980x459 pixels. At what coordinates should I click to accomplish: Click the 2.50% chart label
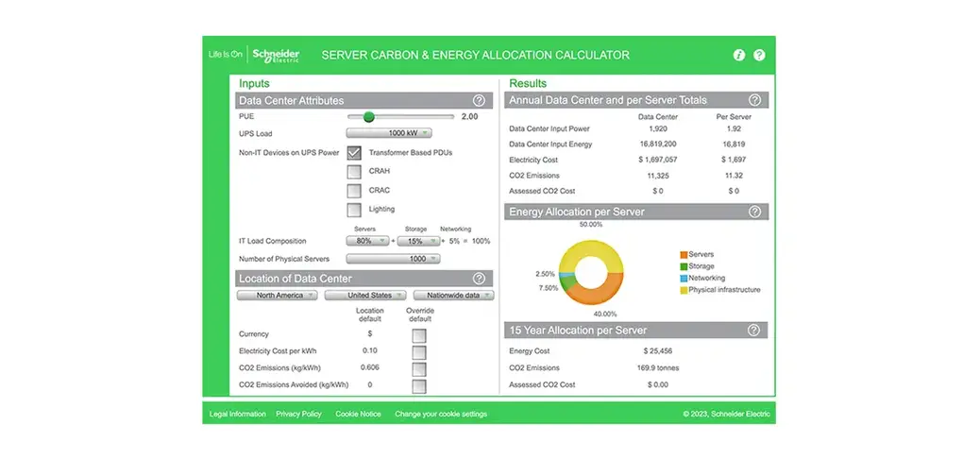tap(546, 275)
